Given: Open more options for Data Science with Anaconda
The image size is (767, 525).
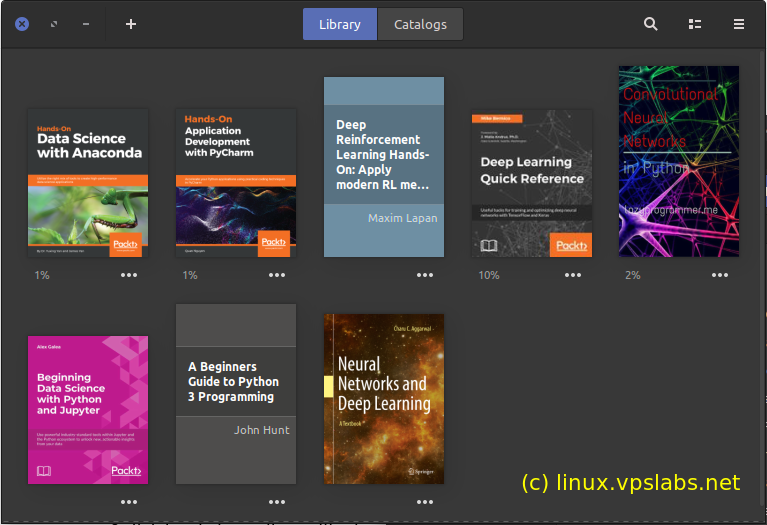Looking at the screenshot, I should point(129,275).
